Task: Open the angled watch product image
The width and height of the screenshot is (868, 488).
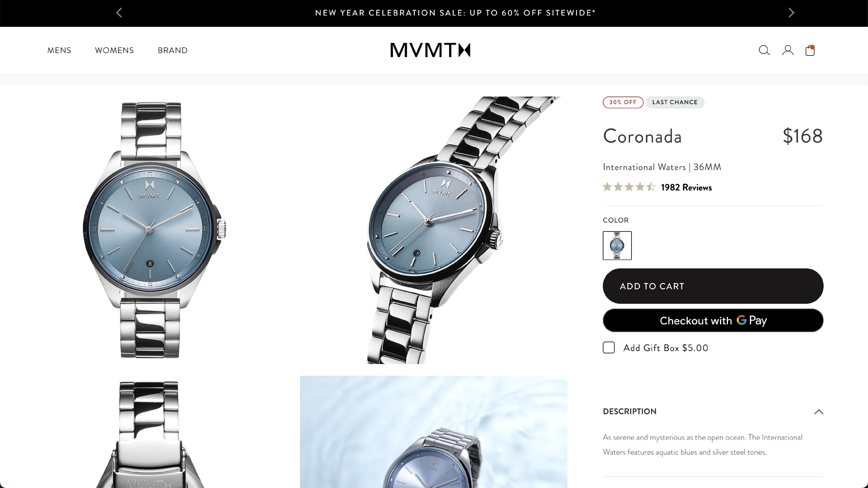Action: [433, 230]
